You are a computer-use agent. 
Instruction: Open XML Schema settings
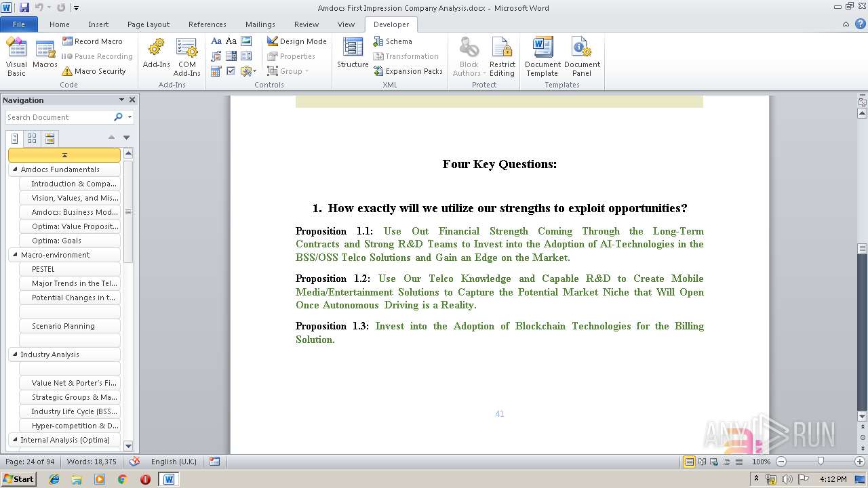coord(393,41)
